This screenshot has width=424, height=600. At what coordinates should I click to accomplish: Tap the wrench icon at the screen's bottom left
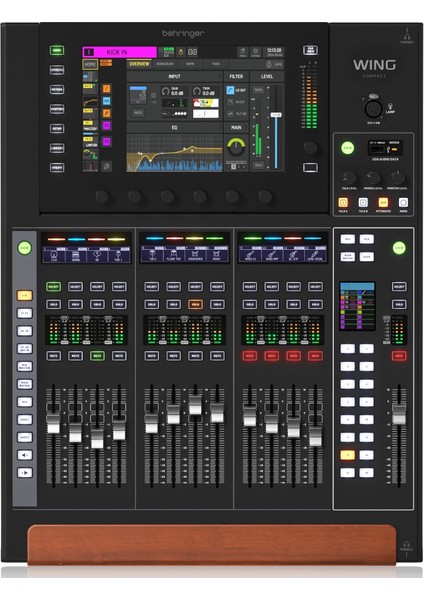[x=106, y=166]
